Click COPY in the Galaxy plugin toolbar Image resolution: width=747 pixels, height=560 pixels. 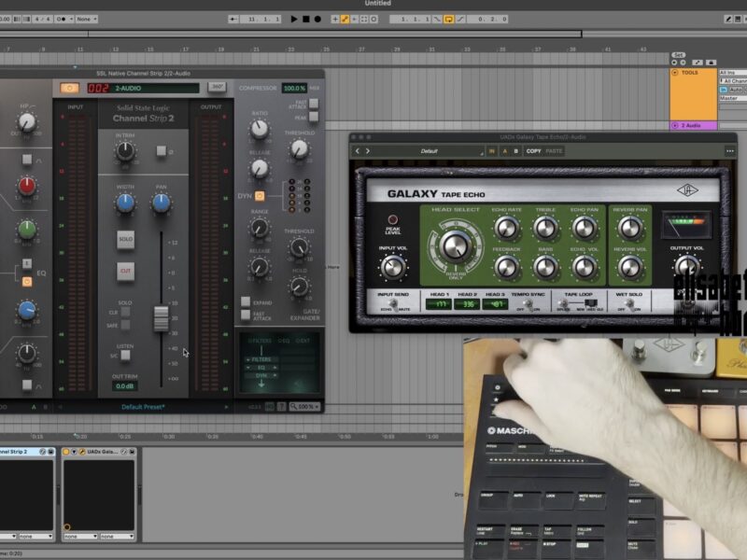tap(533, 150)
